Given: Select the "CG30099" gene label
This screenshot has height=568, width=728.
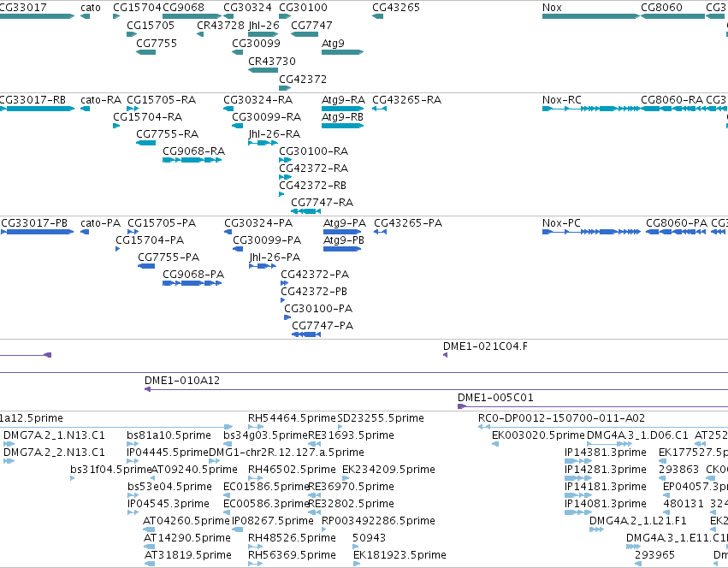Looking at the screenshot, I should (257, 44).
